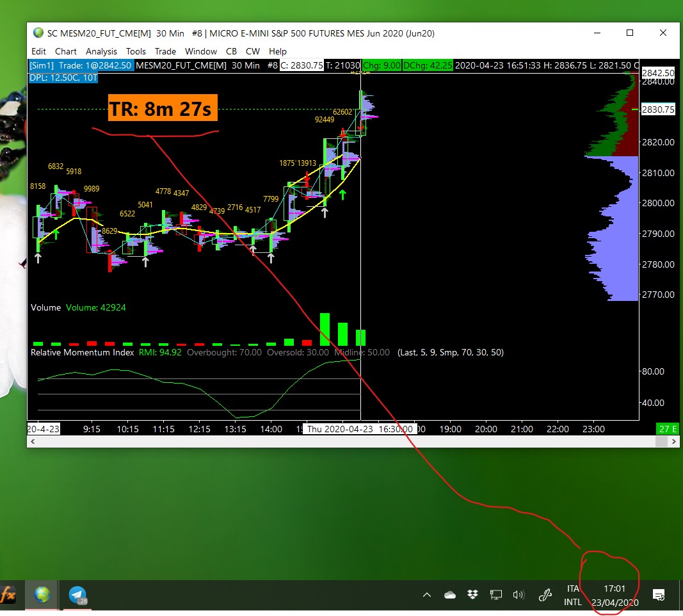The width and height of the screenshot is (683, 616).
Task: Open the CW menu
Action: [x=253, y=51]
